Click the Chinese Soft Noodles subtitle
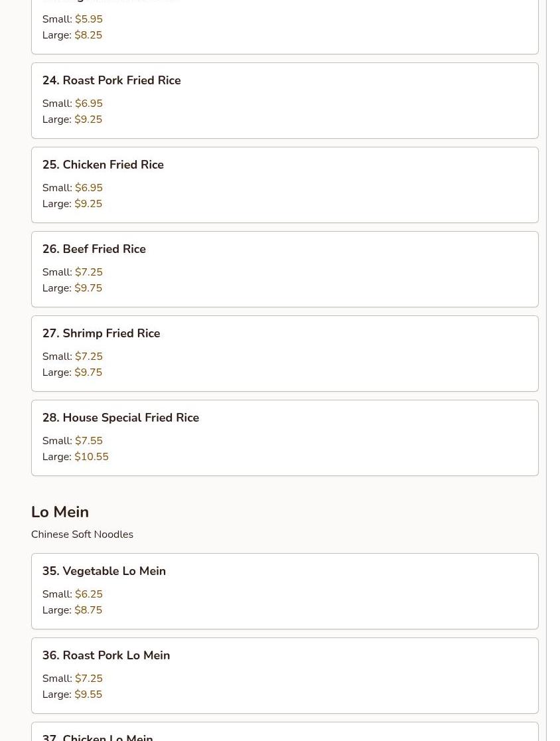The width and height of the screenshot is (560, 741). (x=82, y=535)
